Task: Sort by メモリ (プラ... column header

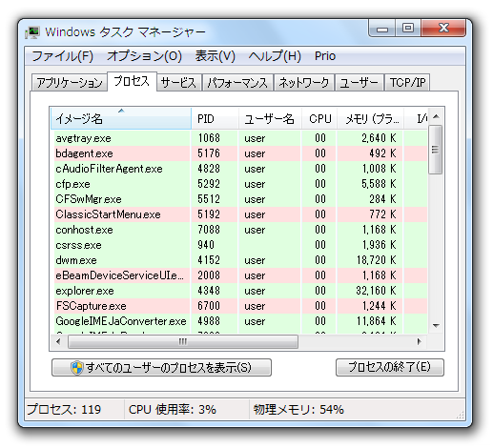Action: click(371, 119)
